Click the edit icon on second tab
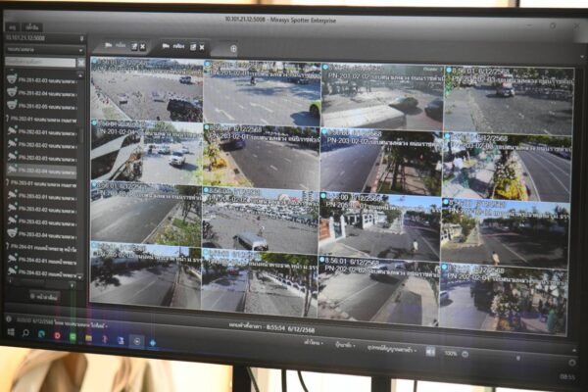The height and width of the screenshot is (392, 588). click(x=191, y=47)
